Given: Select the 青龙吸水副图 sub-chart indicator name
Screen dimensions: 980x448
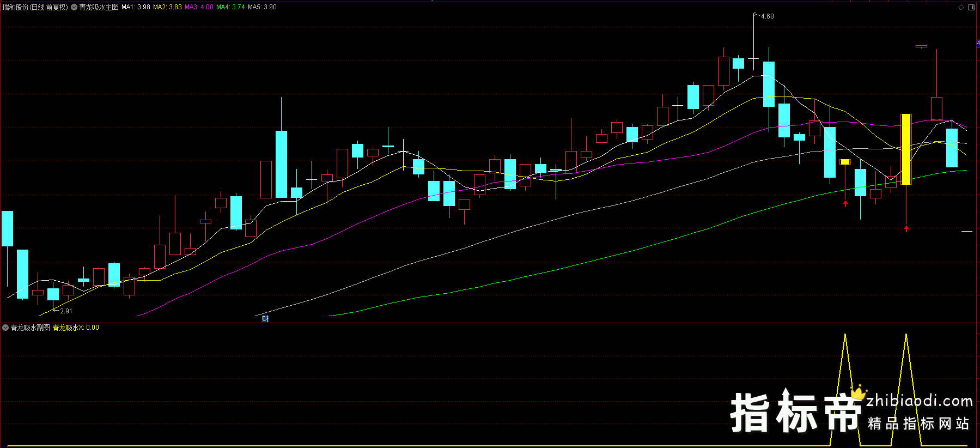Looking at the screenshot, I should pyautogui.click(x=31, y=328).
